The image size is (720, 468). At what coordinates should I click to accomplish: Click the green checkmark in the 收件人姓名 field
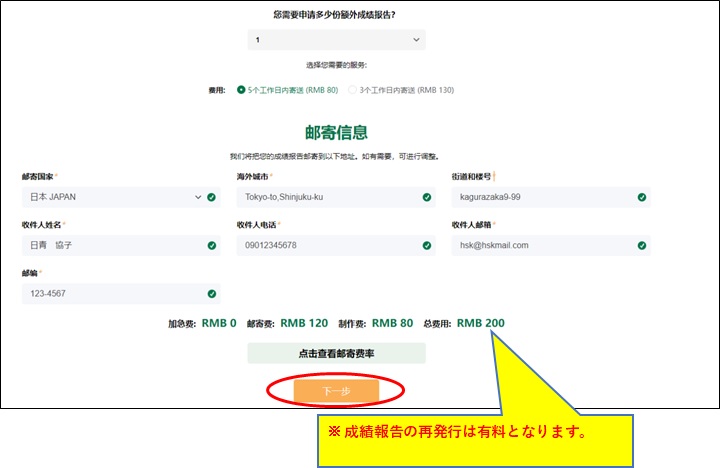[212, 245]
